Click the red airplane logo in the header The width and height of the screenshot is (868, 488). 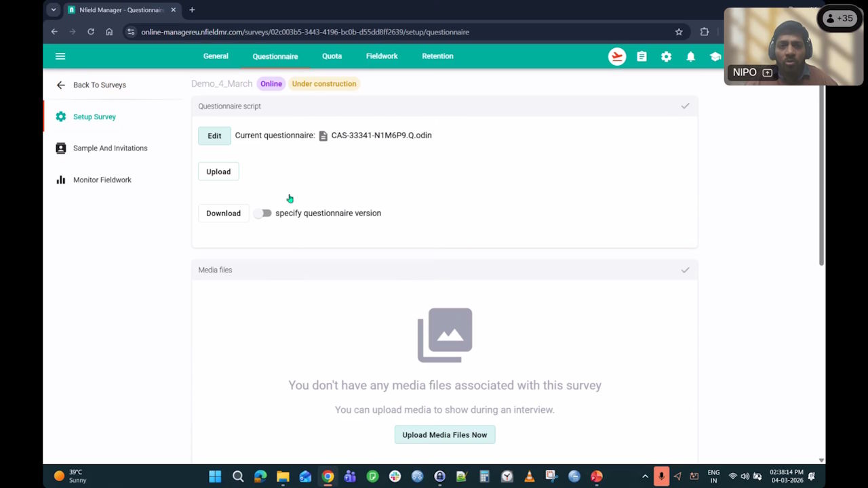pos(616,56)
